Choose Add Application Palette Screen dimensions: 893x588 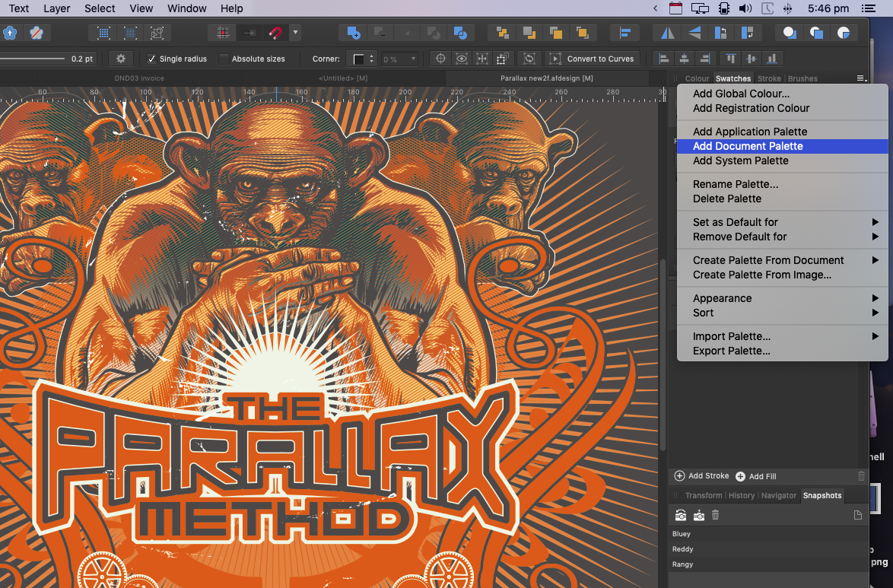[783, 132]
